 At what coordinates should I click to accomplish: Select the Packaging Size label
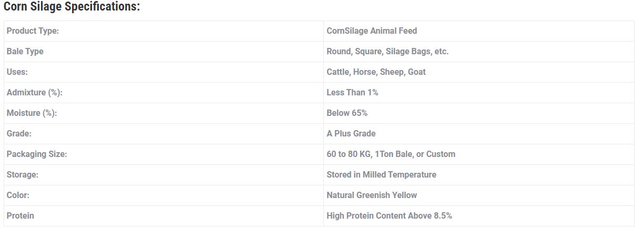37,154
